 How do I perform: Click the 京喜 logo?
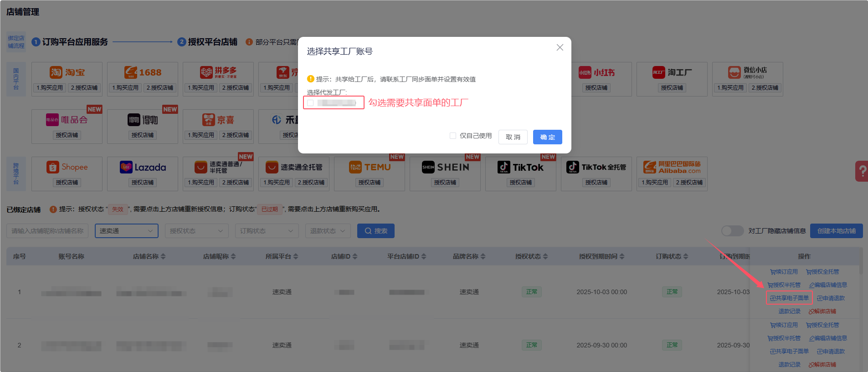[x=218, y=120]
